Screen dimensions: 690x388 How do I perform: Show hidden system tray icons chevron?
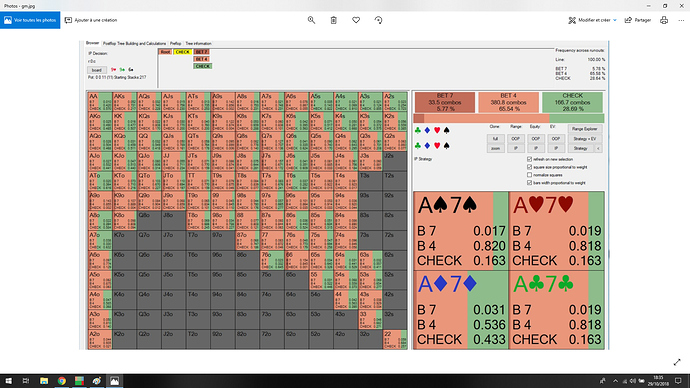(x=615, y=381)
